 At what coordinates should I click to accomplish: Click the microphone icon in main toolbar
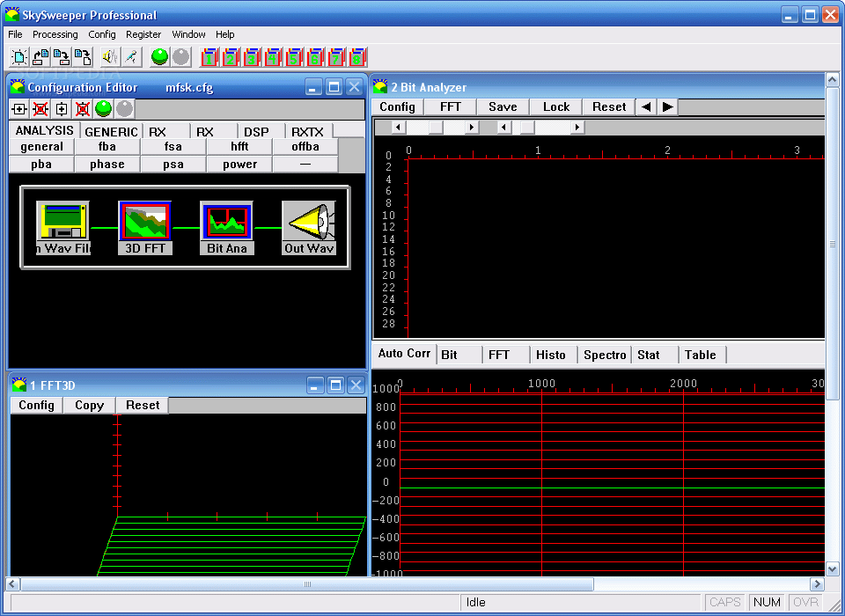pyautogui.click(x=131, y=56)
